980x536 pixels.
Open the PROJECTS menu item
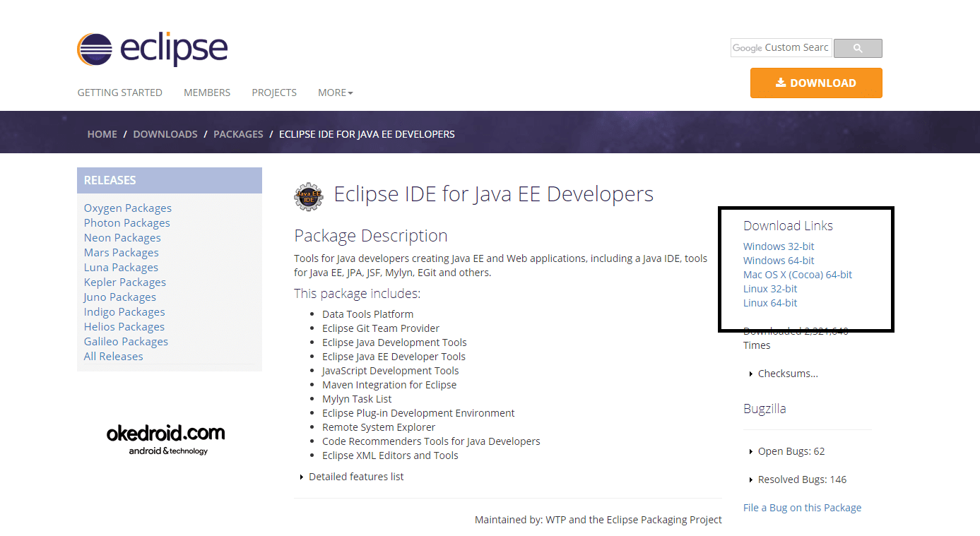point(274,93)
